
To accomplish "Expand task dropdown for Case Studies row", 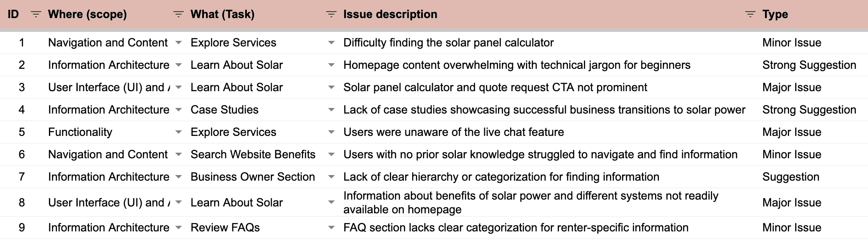I will [331, 110].
